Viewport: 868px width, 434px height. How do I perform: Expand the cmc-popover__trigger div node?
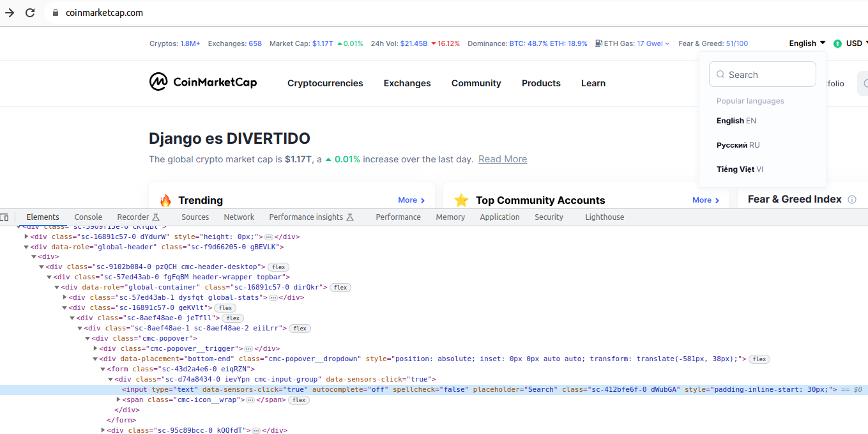(96, 349)
